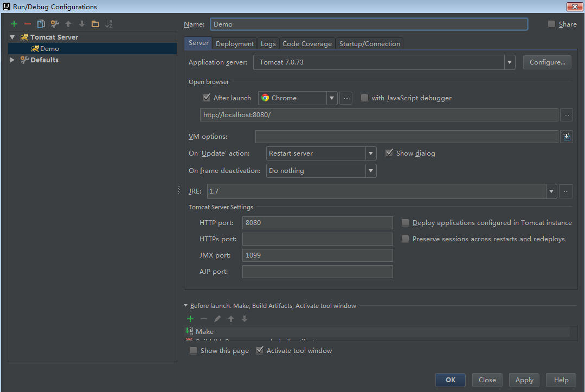585x392 pixels.
Task: Click the HTTP port input field
Action: (318, 223)
